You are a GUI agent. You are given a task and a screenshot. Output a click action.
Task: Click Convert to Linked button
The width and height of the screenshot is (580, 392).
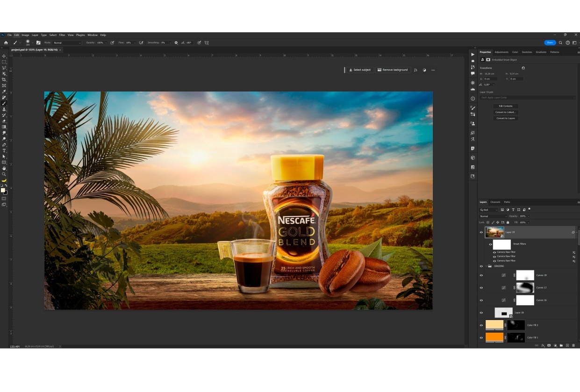click(x=506, y=112)
